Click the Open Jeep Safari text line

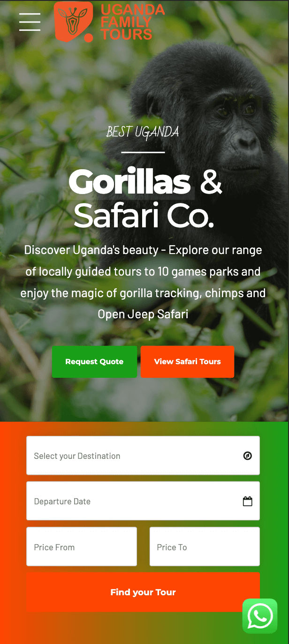143,315
